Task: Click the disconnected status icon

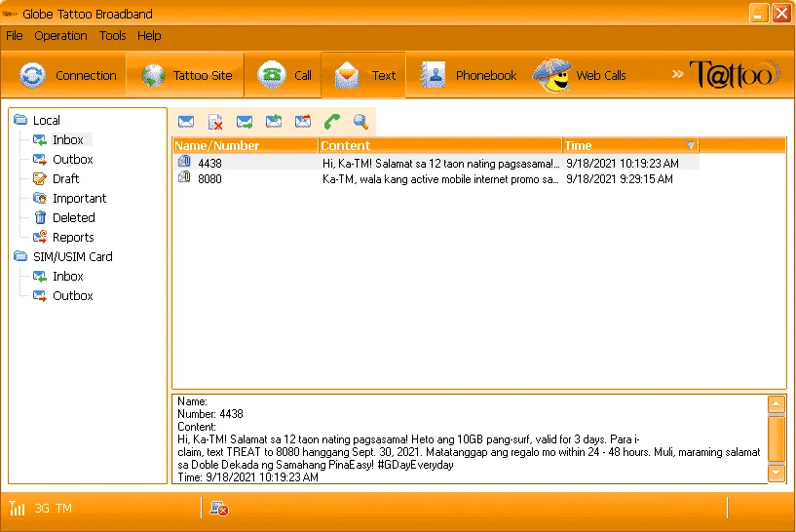Action: 219,509
